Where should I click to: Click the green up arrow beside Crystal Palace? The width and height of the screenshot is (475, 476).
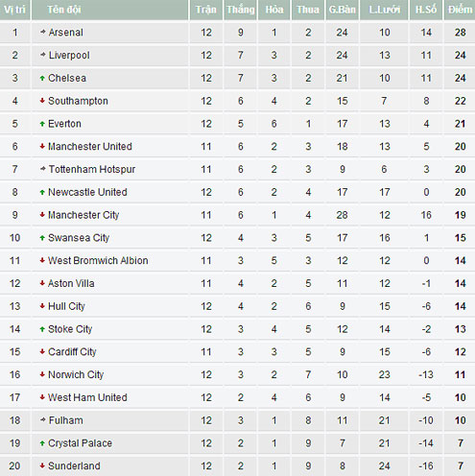click(x=42, y=443)
